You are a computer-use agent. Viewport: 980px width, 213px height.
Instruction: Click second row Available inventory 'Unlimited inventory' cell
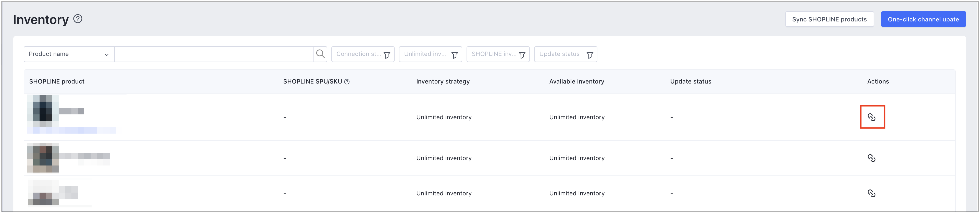(x=577, y=158)
